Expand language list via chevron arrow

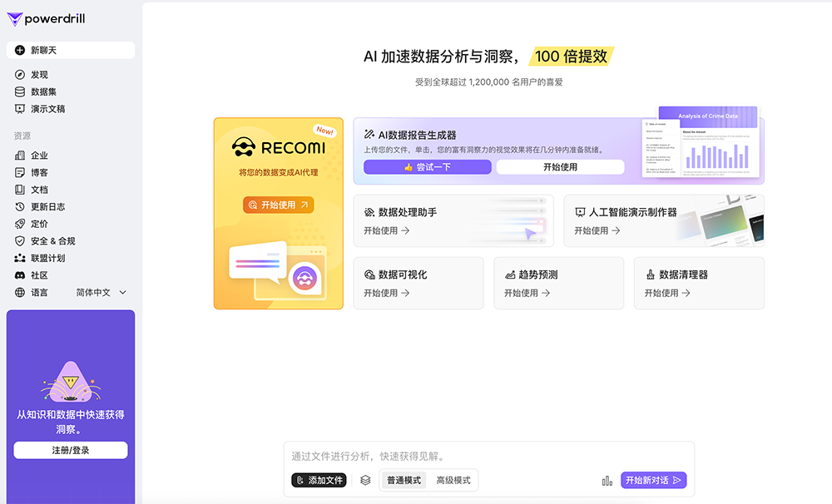pyautogui.click(x=122, y=292)
